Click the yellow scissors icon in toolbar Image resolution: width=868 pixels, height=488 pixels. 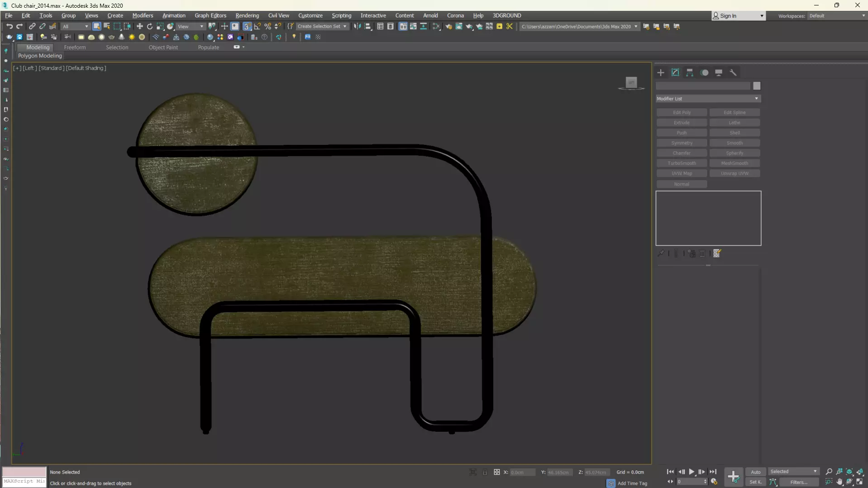pyautogui.click(x=510, y=26)
